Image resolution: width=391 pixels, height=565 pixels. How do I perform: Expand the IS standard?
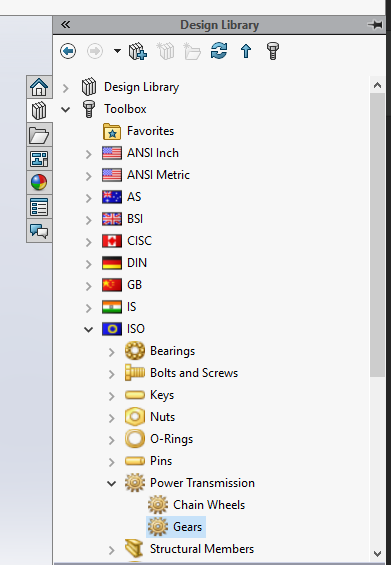tap(89, 308)
